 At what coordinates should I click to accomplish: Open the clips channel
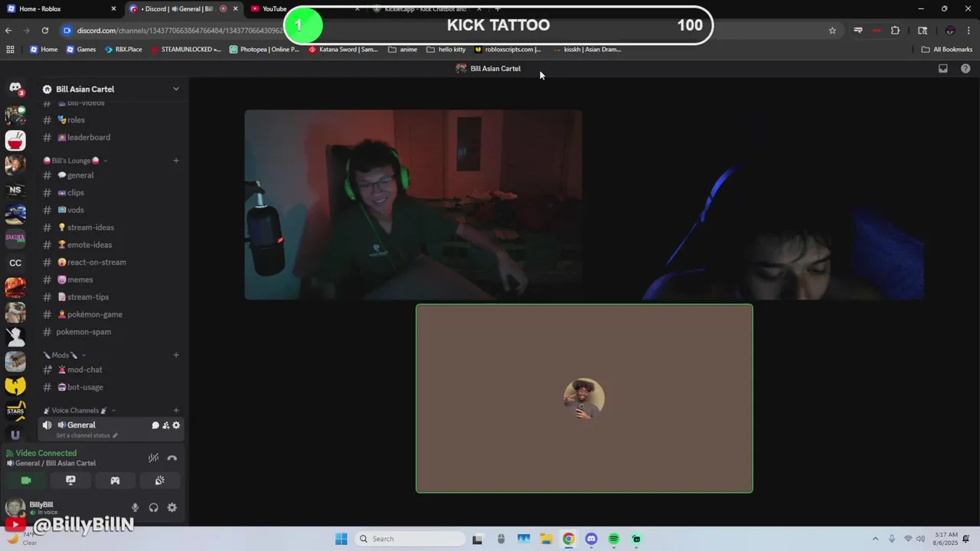point(111,193)
